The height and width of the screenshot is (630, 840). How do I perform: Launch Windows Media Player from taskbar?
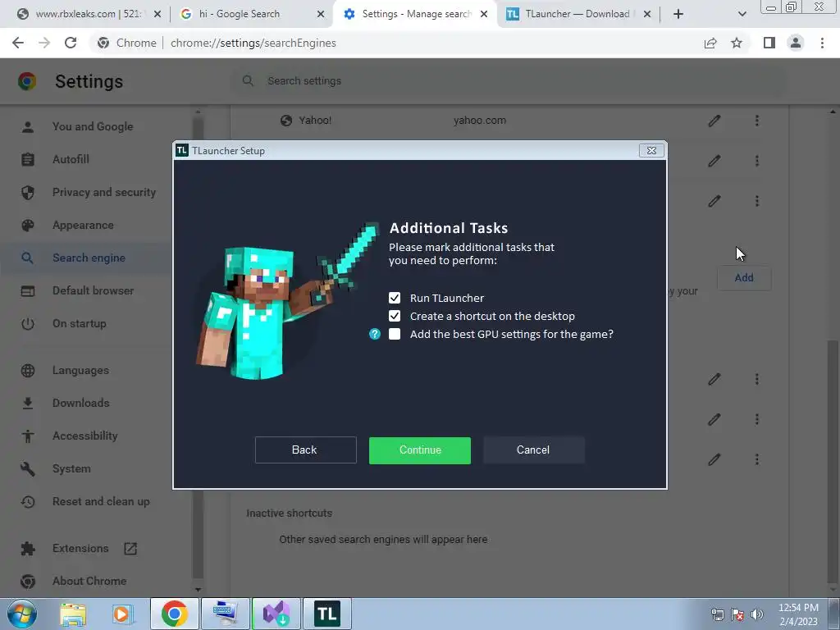121,614
